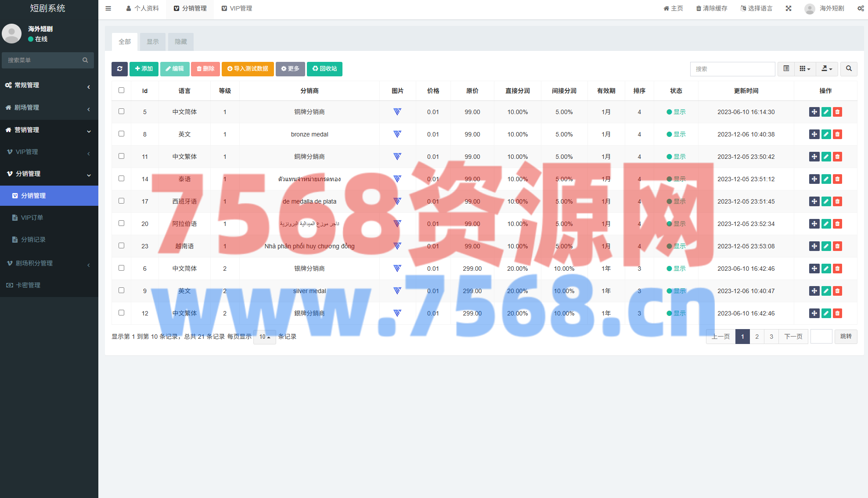The image size is (868, 498).
Task: Select the checkbox for row Id 14
Action: pos(122,179)
